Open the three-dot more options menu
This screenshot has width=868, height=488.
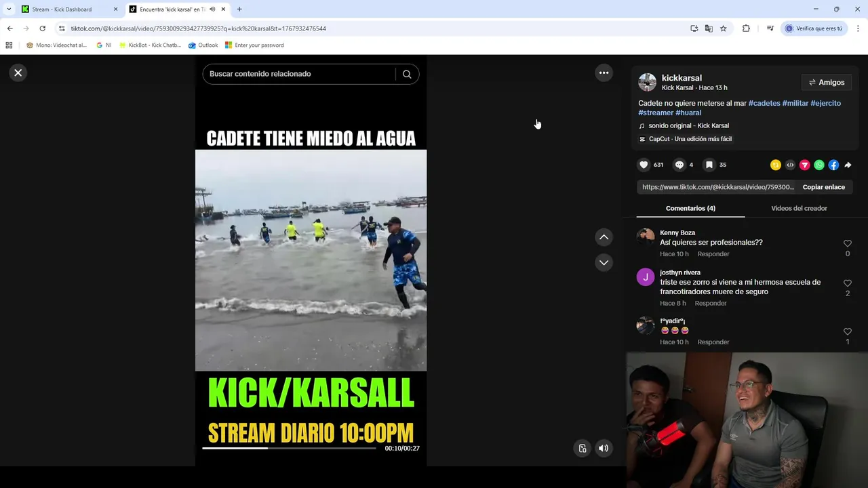[604, 73]
